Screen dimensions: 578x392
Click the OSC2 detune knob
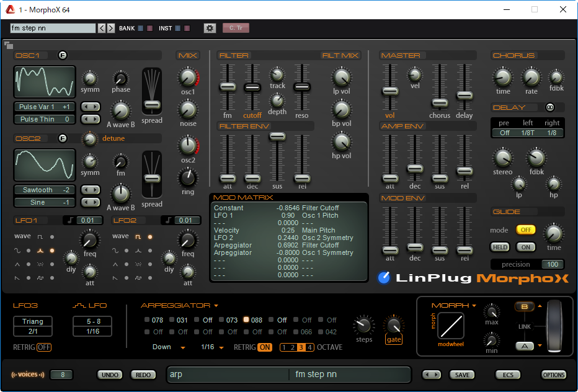(x=89, y=139)
